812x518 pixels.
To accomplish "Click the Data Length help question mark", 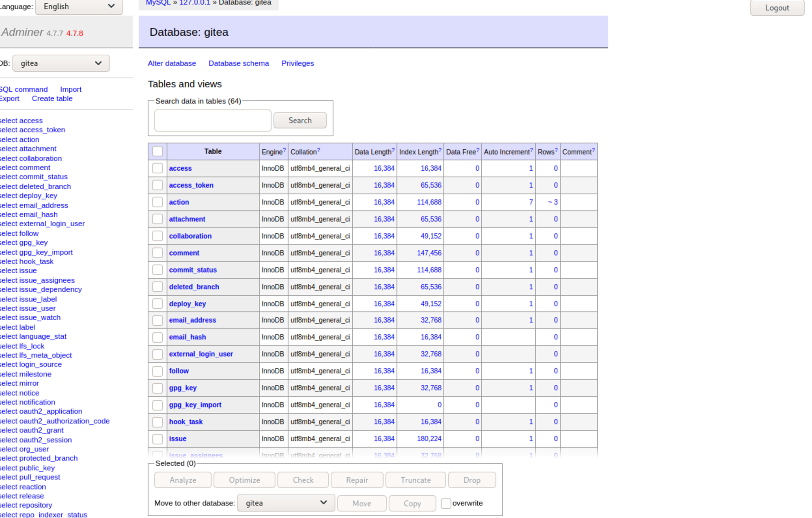I will click(x=393, y=150).
